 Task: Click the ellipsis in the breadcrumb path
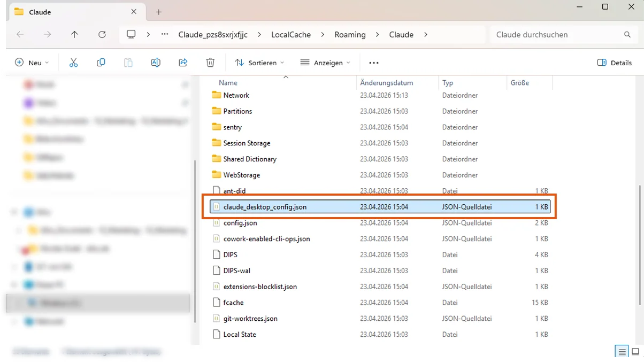(165, 34)
